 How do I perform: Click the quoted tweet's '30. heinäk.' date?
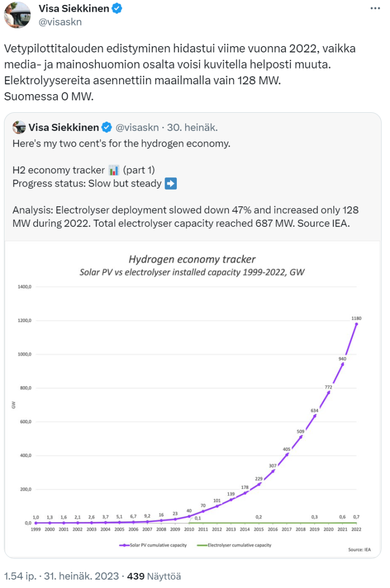point(192,128)
